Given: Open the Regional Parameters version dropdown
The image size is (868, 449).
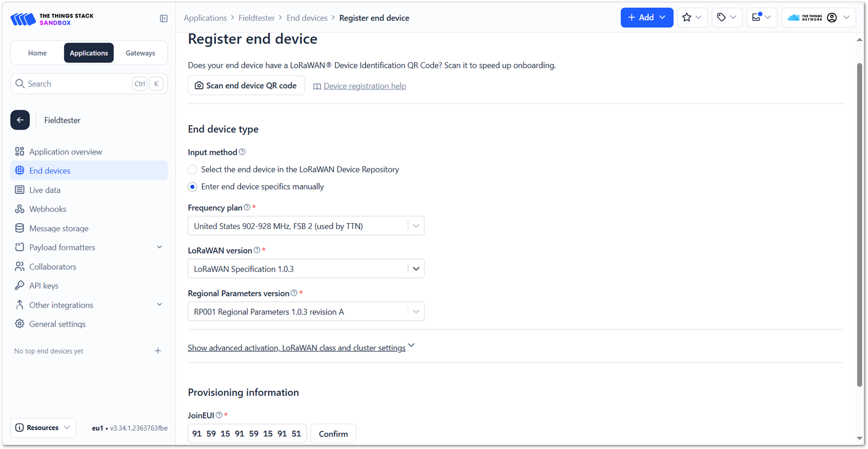Looking at the screenshot, I should pyautogui.click(x=306, y=312).
